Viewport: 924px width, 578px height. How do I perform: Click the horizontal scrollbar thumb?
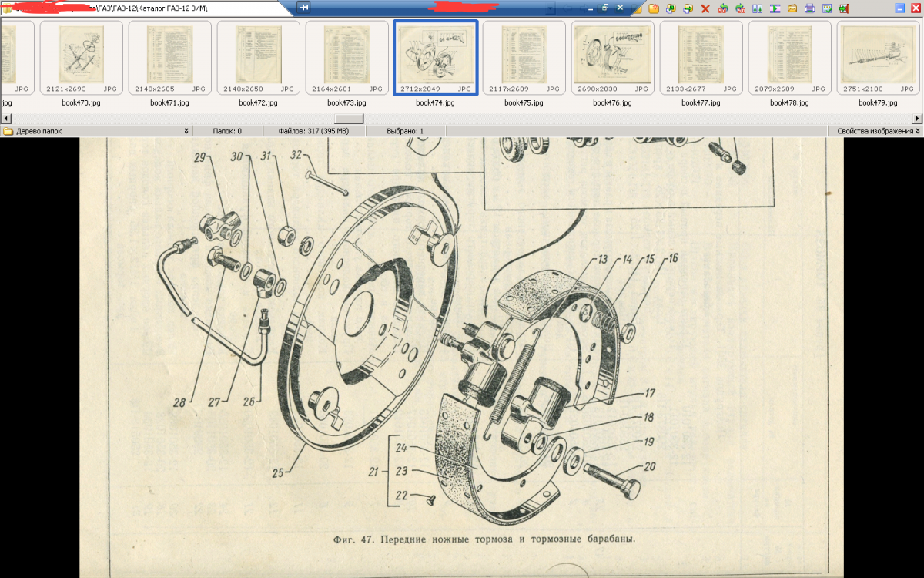tap(348, 119)
